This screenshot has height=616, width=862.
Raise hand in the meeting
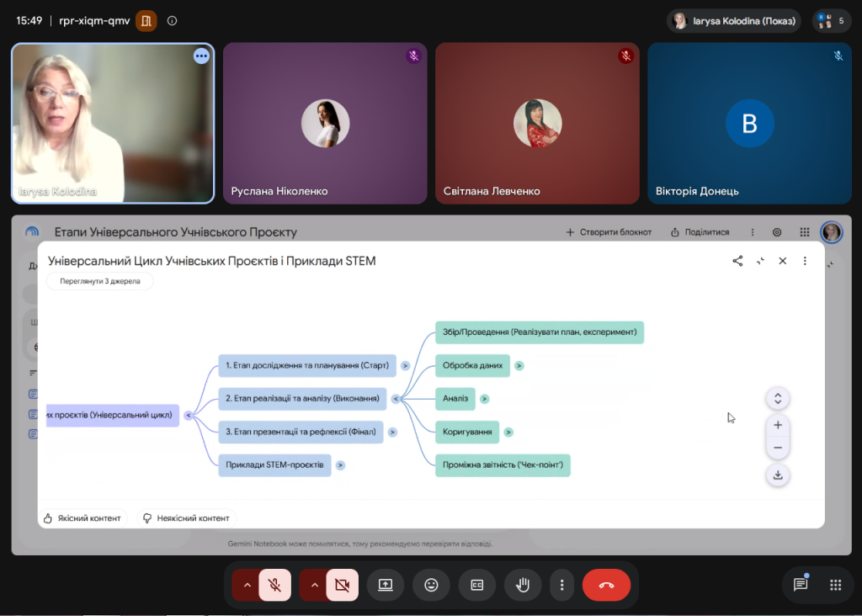click(522, 585)
